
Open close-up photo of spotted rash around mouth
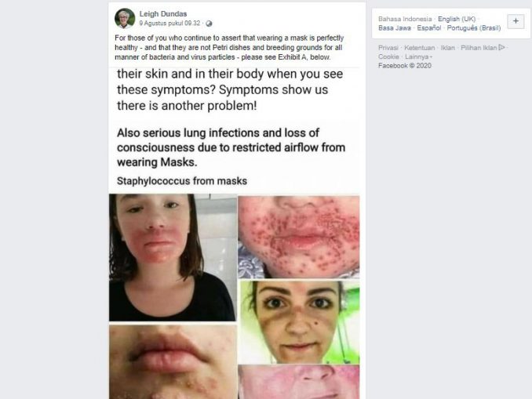(299, 237)
